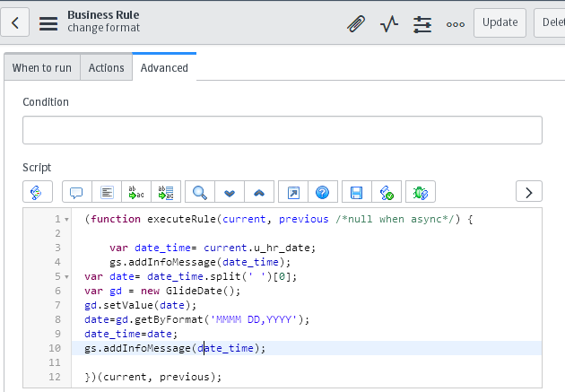Image resolution: width=565 pixels, height=392 pixels.
Task: Open the editor help icon
Action: 323,192
